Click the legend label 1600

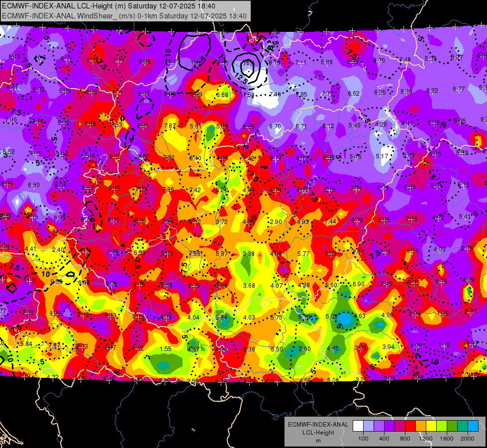point(446,439)
